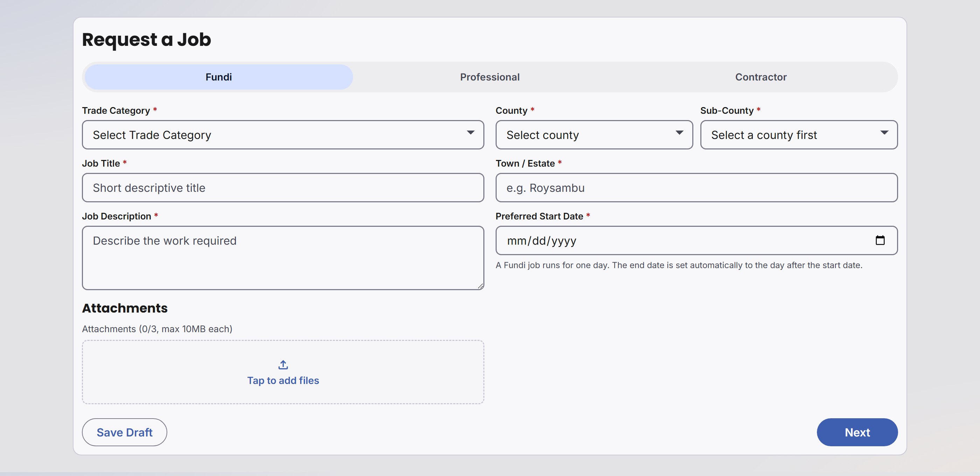Switch to the Professional tab
The height and width of the screenshot is (476, 980).
pyautogui.click(x=490, y=77)
